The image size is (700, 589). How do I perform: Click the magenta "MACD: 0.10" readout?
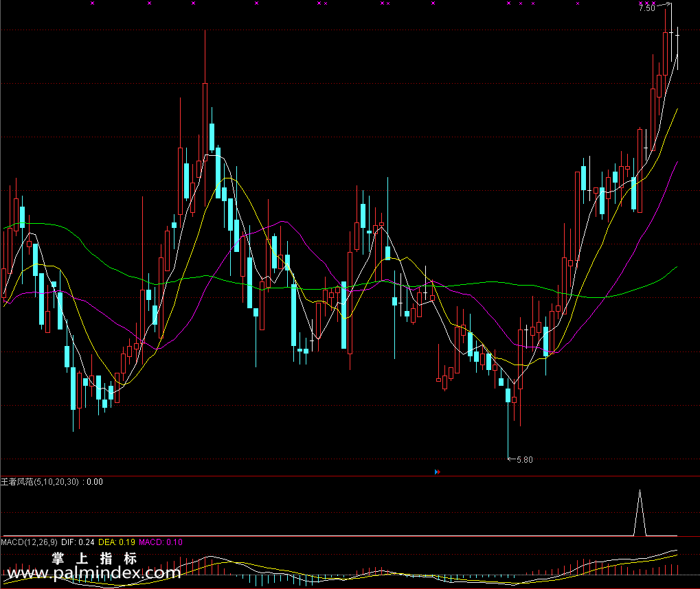161,542
